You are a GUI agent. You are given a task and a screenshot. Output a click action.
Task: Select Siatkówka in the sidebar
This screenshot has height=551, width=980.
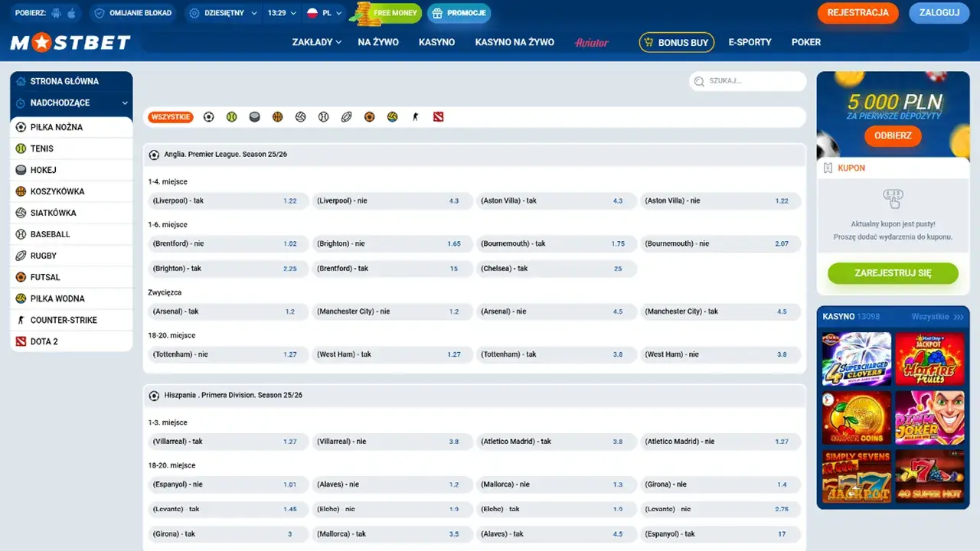[71, 213]
